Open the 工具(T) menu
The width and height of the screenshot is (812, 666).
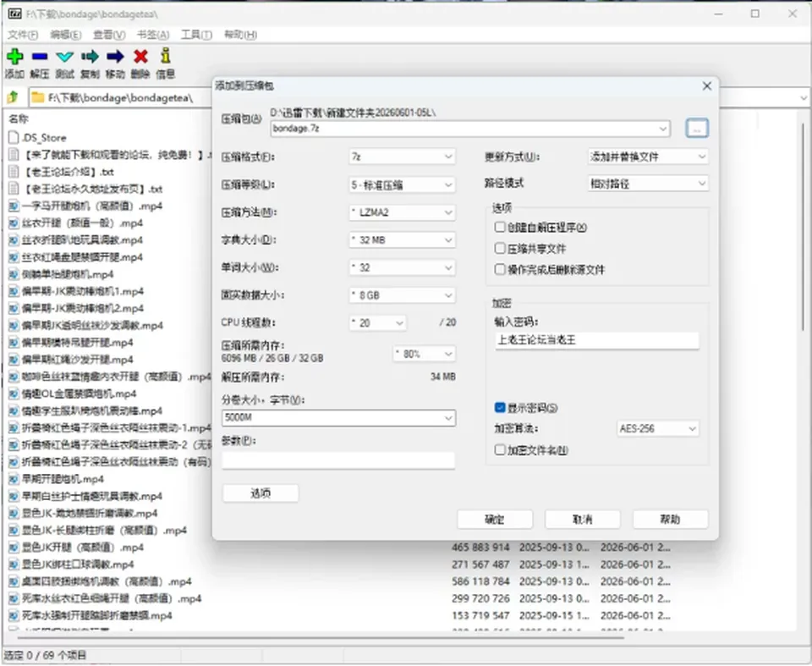196,35
